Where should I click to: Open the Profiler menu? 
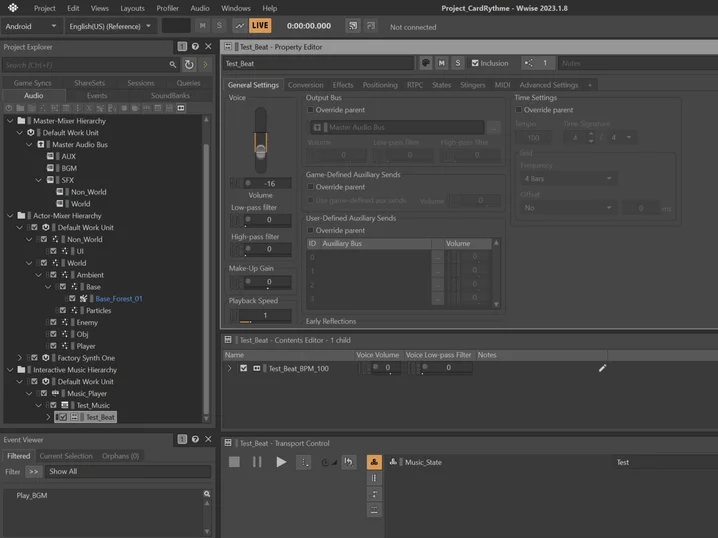pos(167,8)
